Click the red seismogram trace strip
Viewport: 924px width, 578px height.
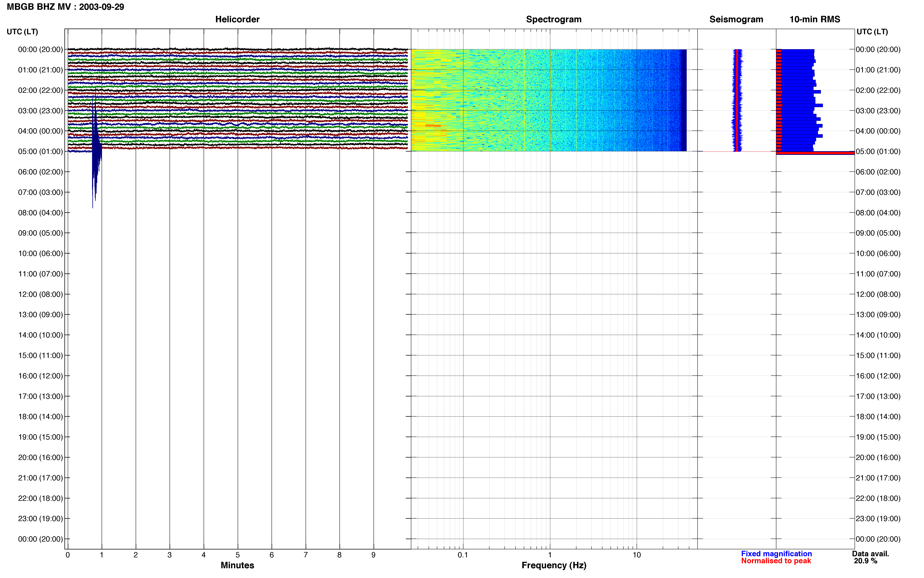pos(737,100)
